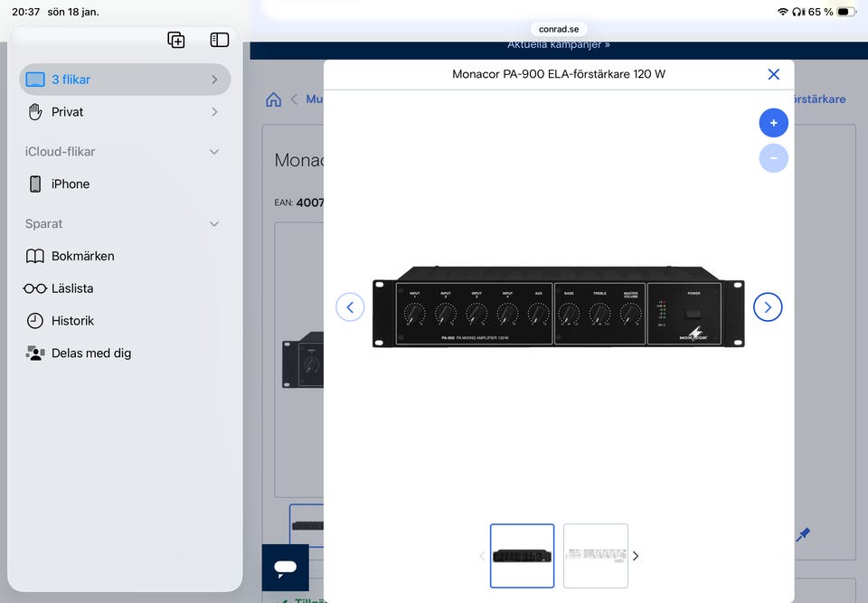Open Läslista reading list
868x603 pixels.
(72, 288)
